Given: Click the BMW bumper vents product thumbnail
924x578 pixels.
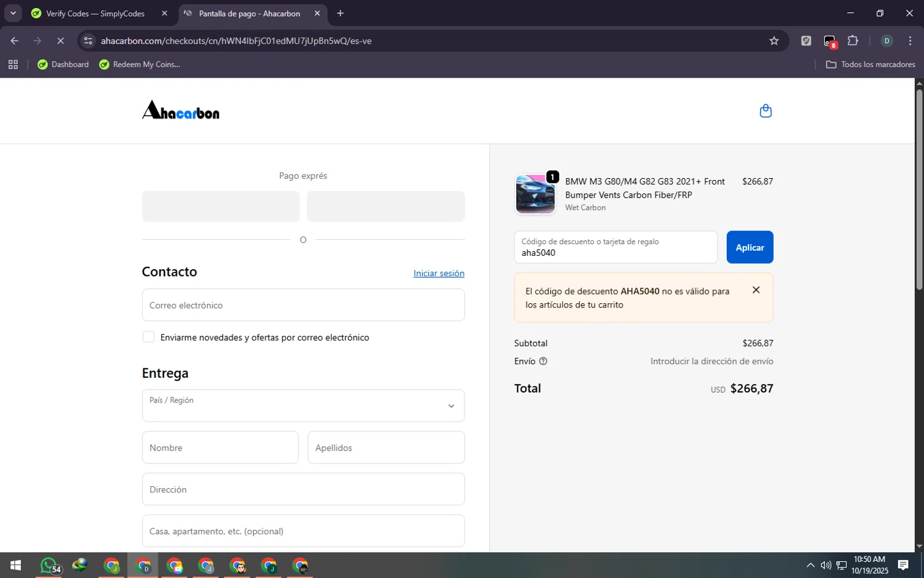Looking at the screenshot, I should tap(535, 194).
